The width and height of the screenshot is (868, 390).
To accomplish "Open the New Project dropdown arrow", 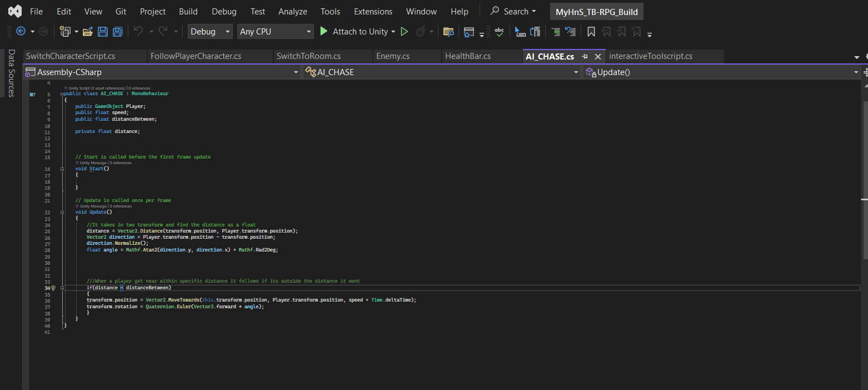I will (x=76, y=32).
